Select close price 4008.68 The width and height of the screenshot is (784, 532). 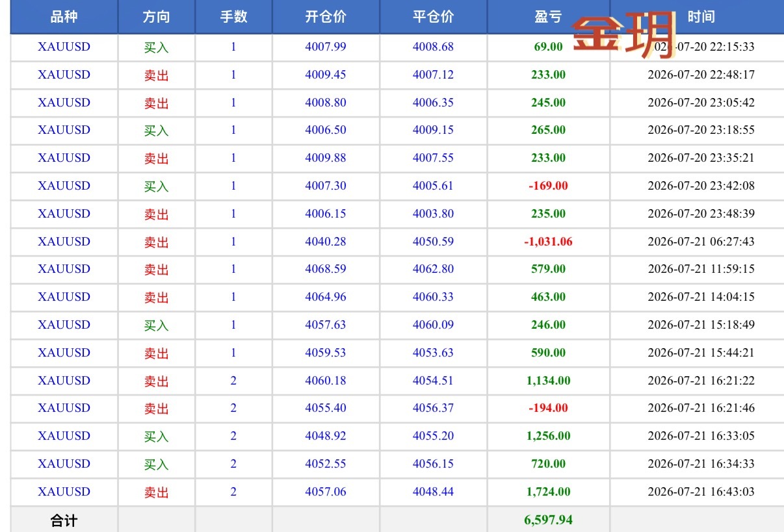[433, 47]
